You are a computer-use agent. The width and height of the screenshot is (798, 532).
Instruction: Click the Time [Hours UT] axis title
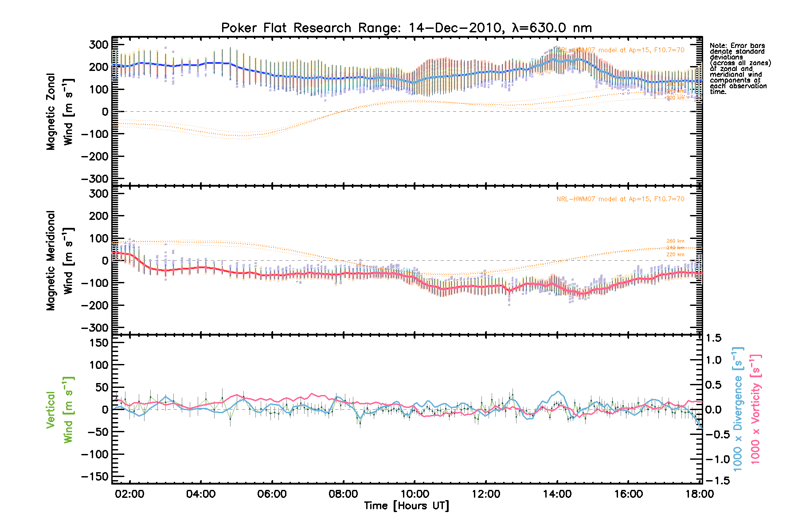point(406,506)
